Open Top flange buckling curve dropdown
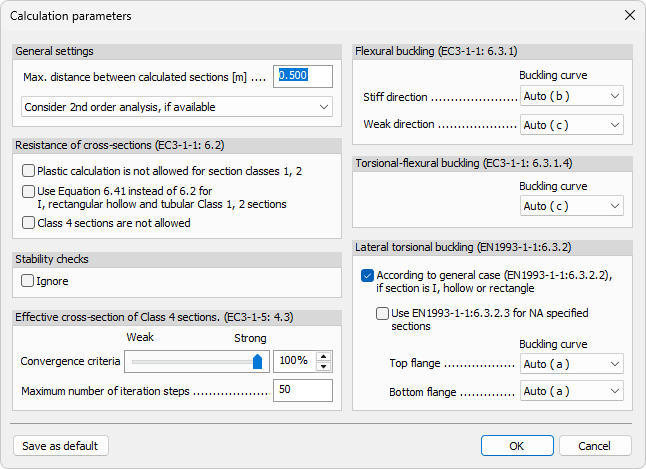 [x=572, y=364]
